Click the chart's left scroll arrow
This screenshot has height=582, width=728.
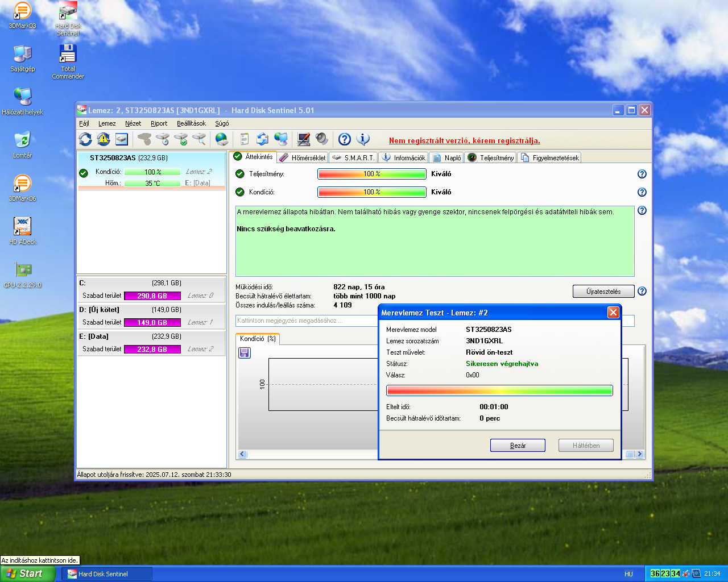click(x=243, y=454)
